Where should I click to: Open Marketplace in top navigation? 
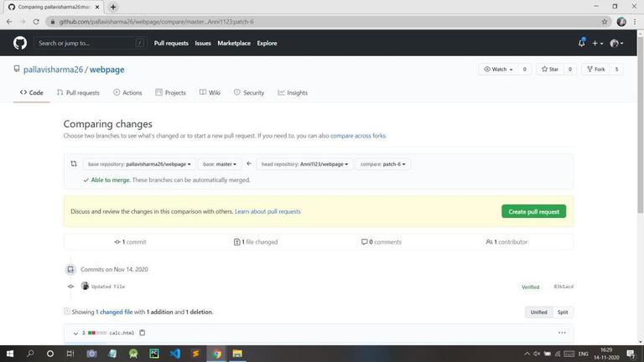pyautogui.click(x=234, y=43)
